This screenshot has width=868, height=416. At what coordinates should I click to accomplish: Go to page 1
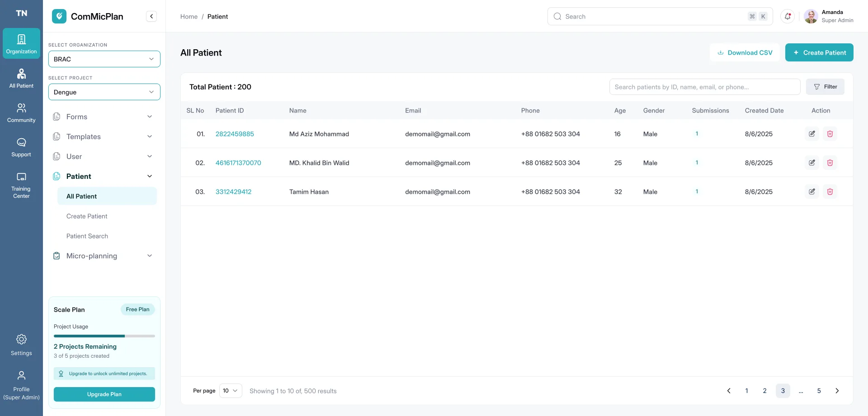[747, 391]
